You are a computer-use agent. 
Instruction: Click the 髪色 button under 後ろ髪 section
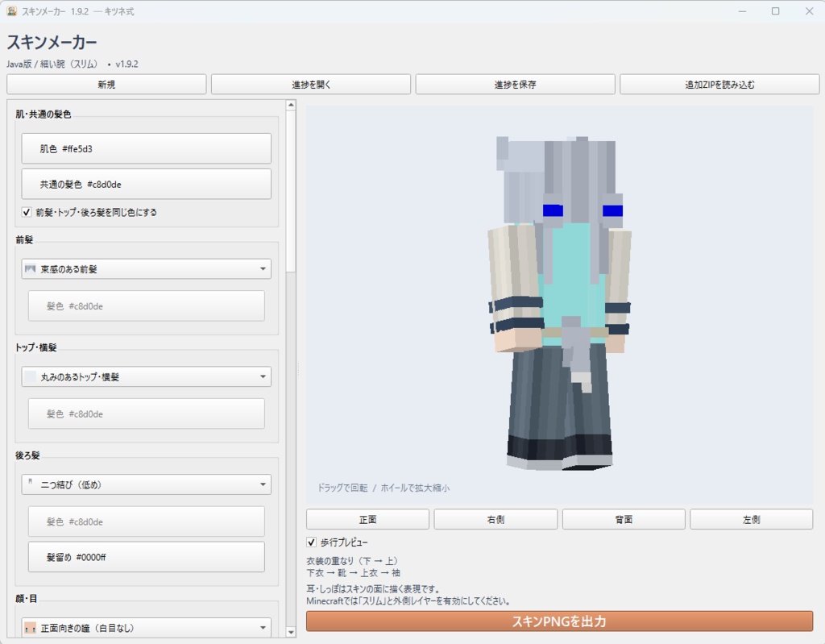coord(147,521)
